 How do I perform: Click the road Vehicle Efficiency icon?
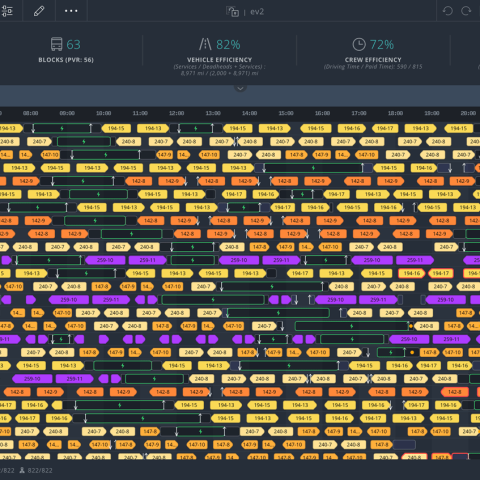205,44
